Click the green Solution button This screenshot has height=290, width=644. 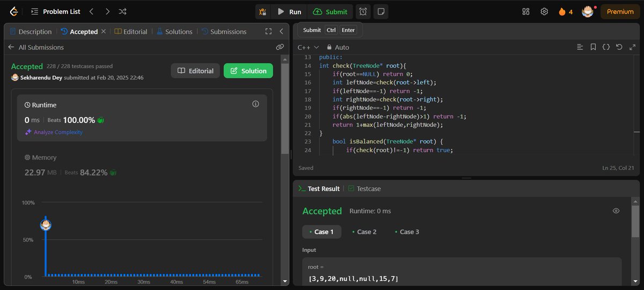pyautogui.click(x=248, y=71)
